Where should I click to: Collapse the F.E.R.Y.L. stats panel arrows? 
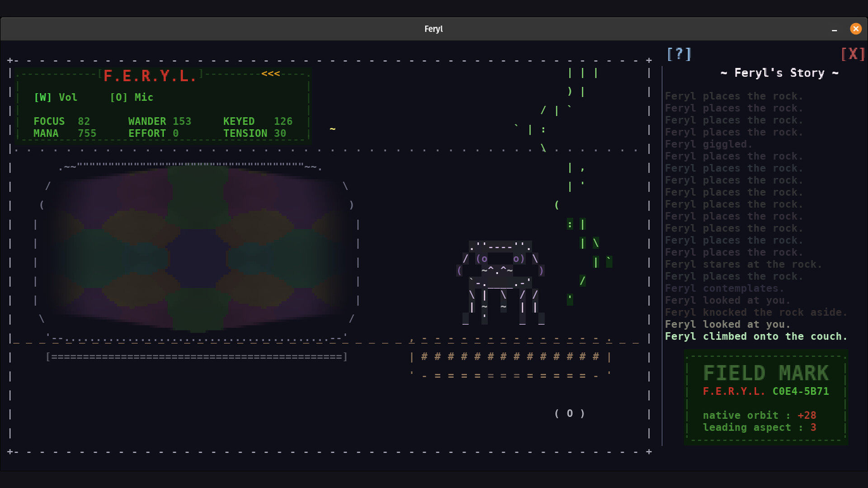[x=270, y=74]
